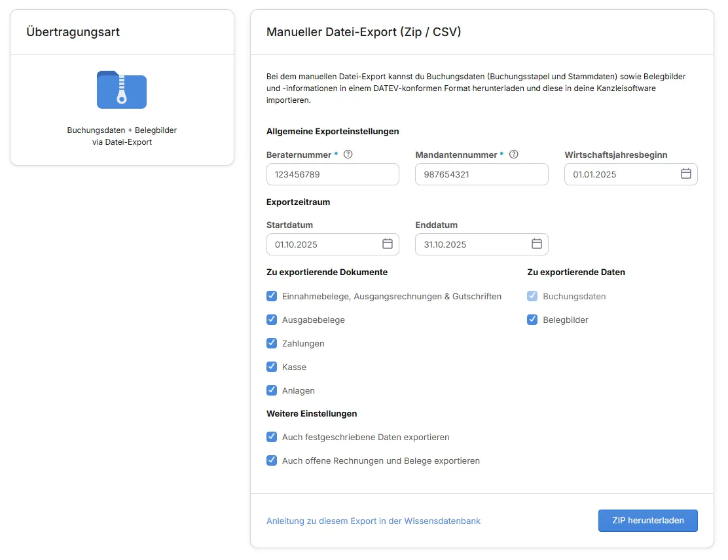The height and width of the screenshot is (560, 728).
Task: Disable the Kasse export option
Action: coord(272,367)
